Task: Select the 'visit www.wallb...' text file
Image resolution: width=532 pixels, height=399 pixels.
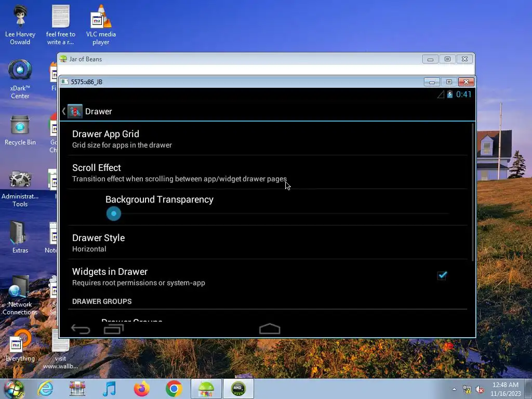Action: tap(60, 350)
